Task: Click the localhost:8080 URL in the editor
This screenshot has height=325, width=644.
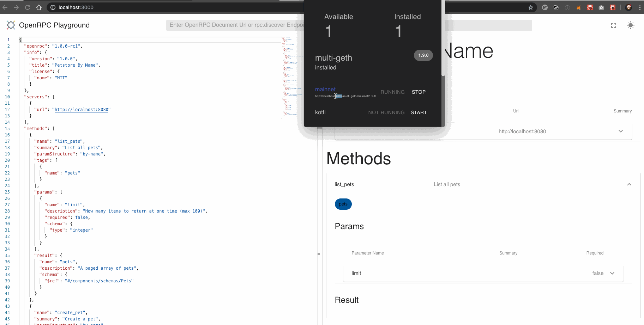Action: (82, 110)
